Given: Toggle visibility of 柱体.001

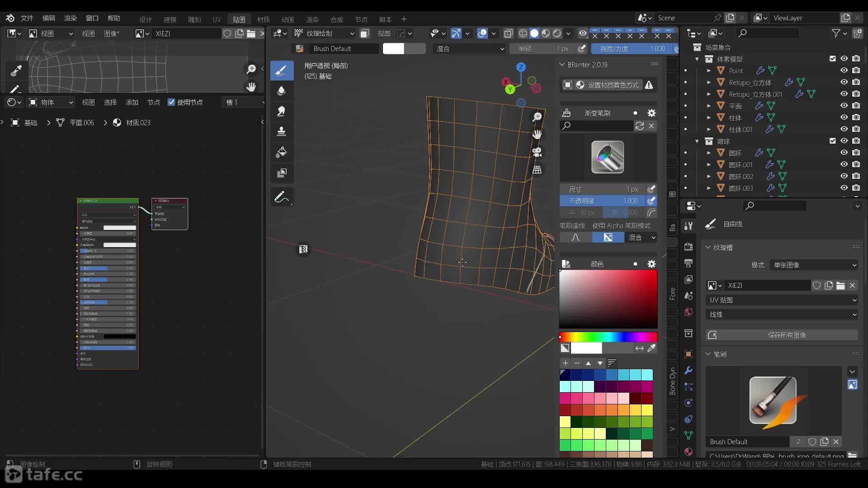Looking at the screenshot, I should coord(844,129).
